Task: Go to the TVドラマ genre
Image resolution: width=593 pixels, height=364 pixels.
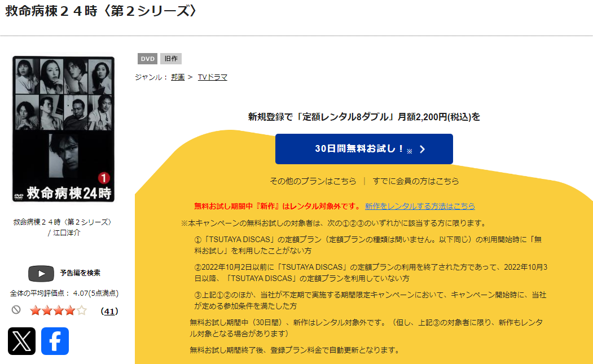Action: (213, 77)
